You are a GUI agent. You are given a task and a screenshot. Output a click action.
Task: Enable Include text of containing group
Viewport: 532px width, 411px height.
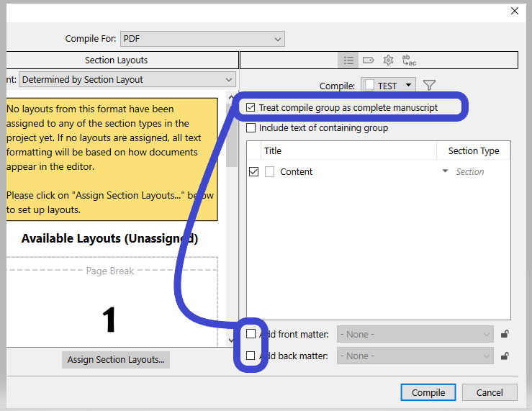pos(251,128)
